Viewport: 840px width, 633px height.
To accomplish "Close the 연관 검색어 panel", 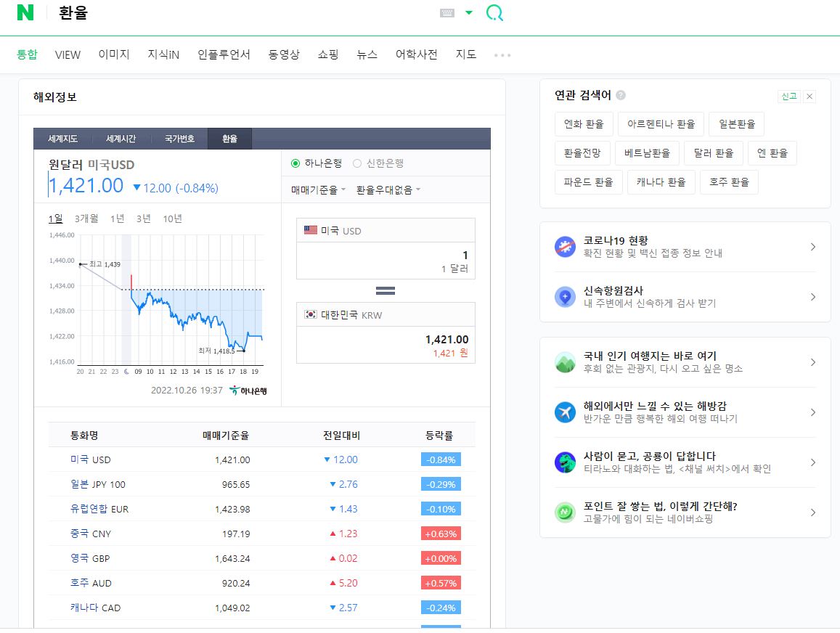I will click(x=810, y=97).
